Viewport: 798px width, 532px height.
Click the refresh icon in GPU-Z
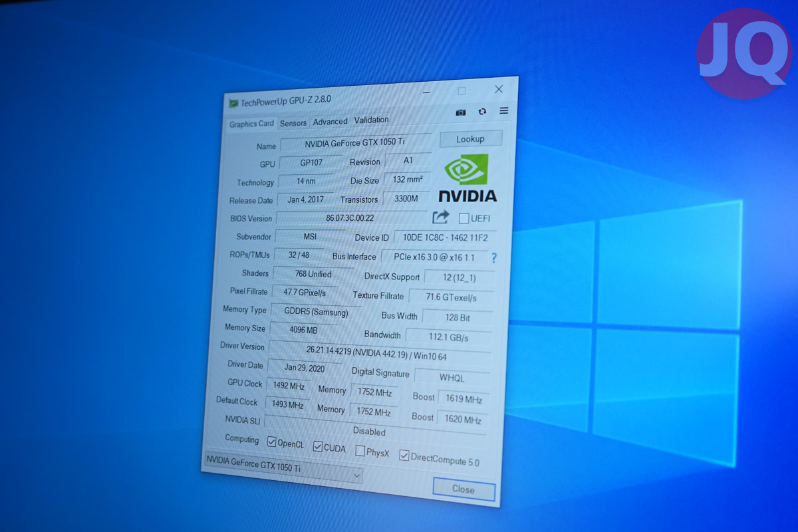(482, 112)
